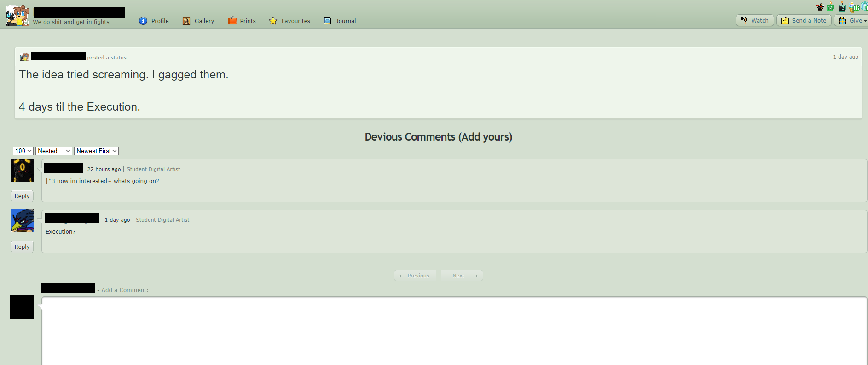Open the Prints tab
This screenshot has height=365, width=868.
click(242, 21)
